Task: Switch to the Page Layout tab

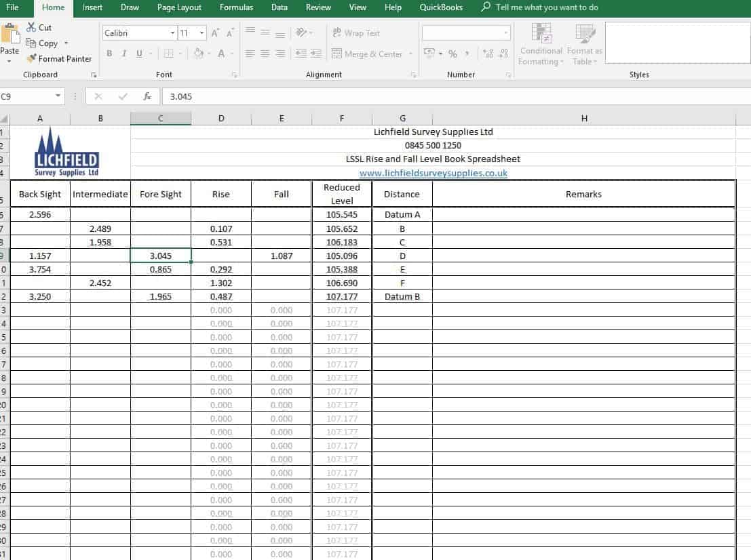Action: pyautogui.click(x=179, y=7)
